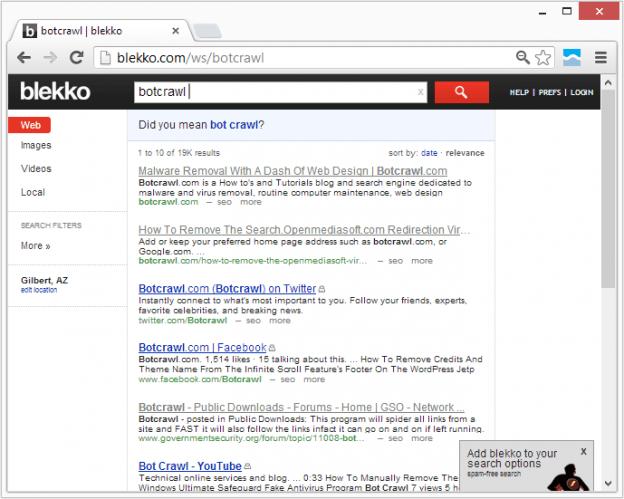Open Botcrawl.com | Facebook result

pos(202,348)
